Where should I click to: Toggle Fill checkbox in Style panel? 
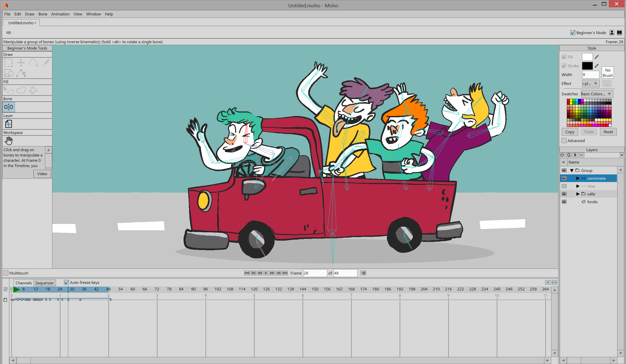click(x=564, y=56)
